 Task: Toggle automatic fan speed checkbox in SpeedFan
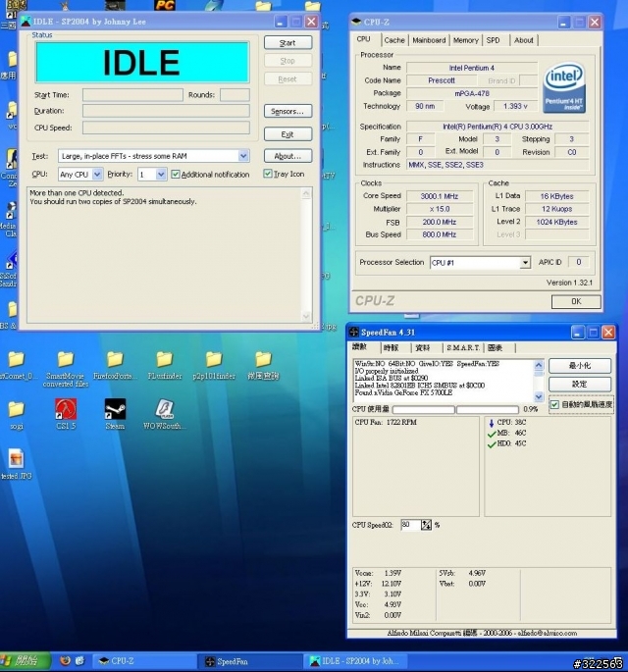[x=554, y=404]
